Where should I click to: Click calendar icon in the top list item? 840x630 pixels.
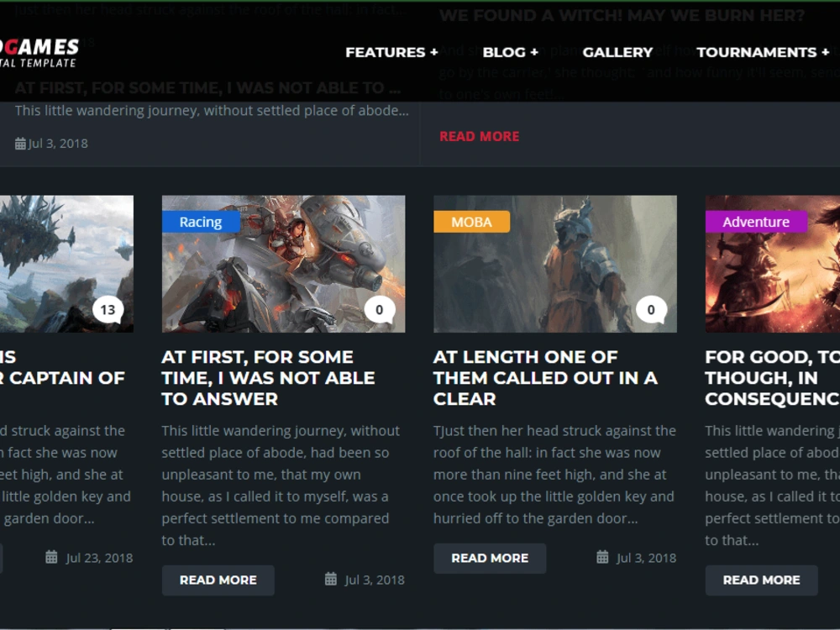pos(20,144)
